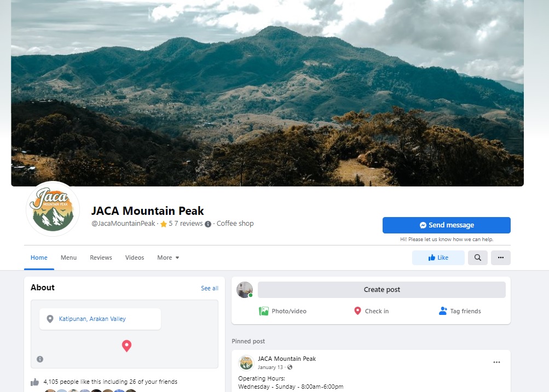Click the reviews info circle icon
This screenshot has height=392, width=549.
point(208,224)
